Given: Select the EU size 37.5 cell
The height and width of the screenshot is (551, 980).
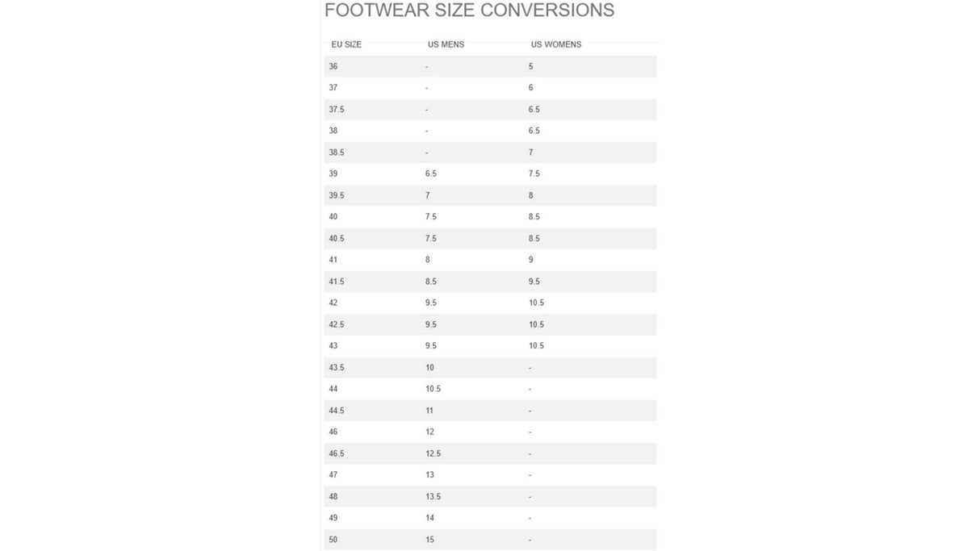Looking at the screenshot, I should (x=337, y=110).
